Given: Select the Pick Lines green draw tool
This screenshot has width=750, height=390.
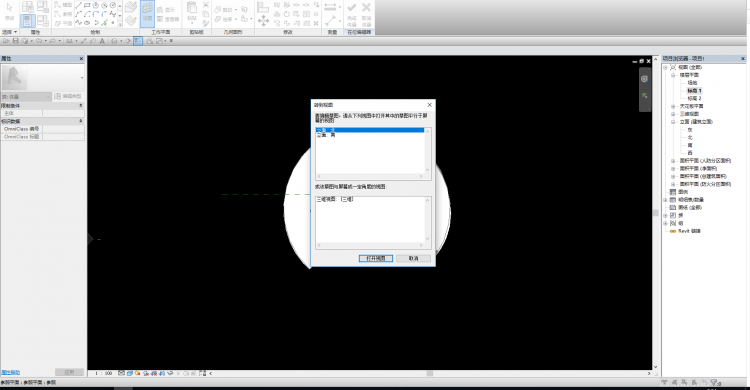Looking at the screenshot, I should coord(104,22).
